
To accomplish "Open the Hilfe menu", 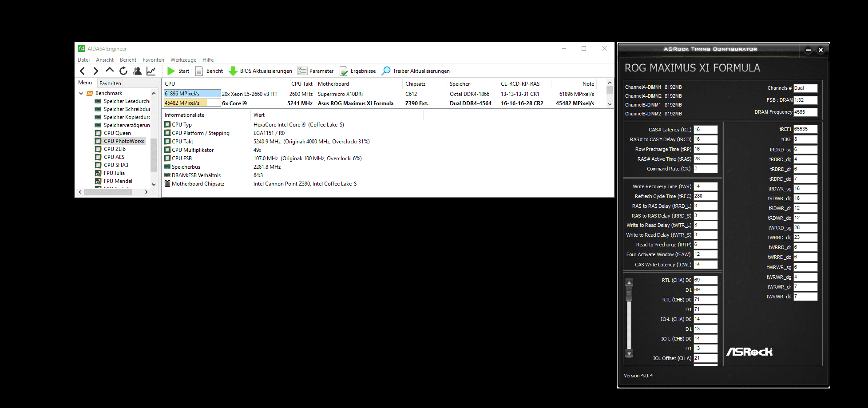I will pos(208,60).
